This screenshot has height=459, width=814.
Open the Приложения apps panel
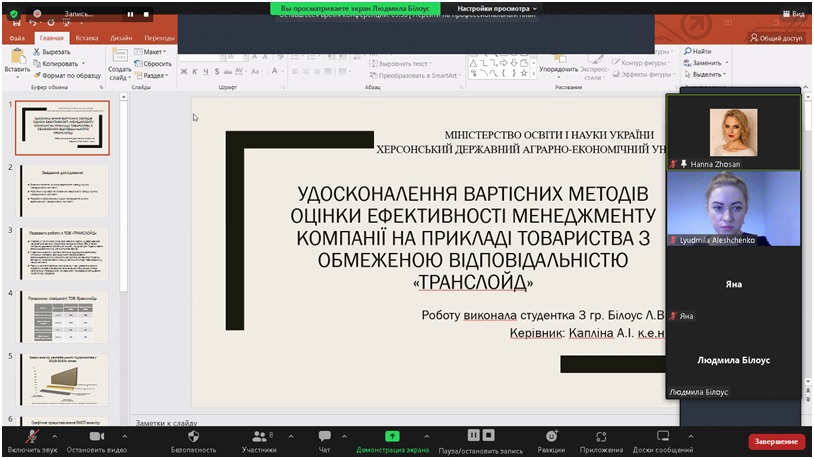tap(601, 441)
